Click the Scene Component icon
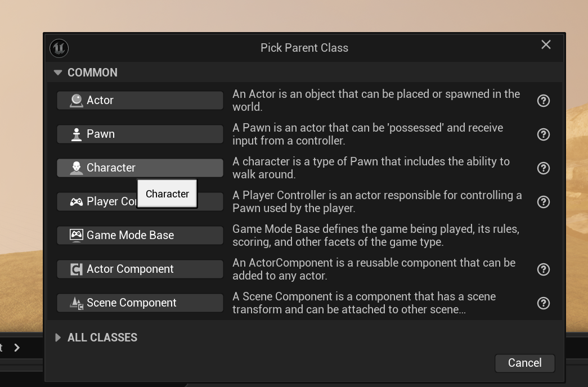The height and width of the screenshot is (387, 588). (77, 303)
